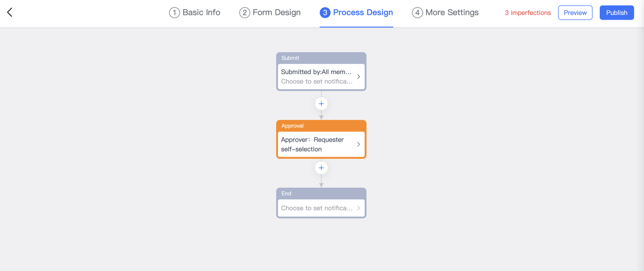Select the orange Approval node header
This screenshot has height=271, width=644.
tap(321, 125)
